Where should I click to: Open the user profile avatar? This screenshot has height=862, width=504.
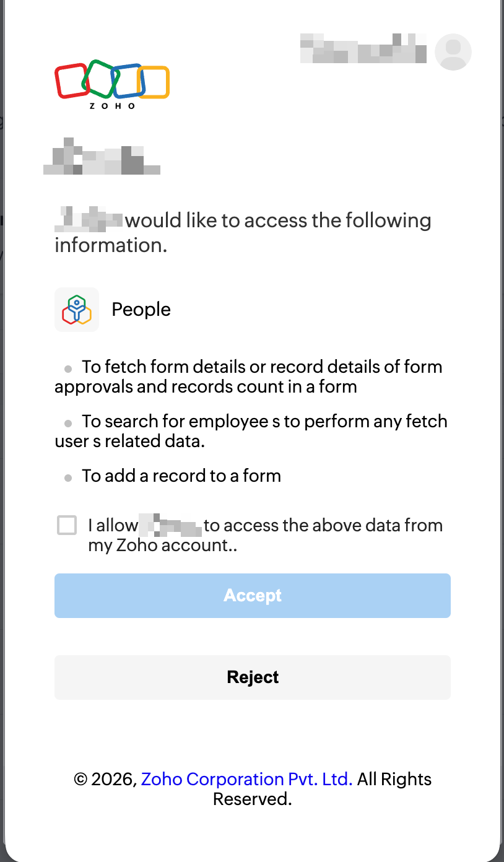click(x=453, y=52)
